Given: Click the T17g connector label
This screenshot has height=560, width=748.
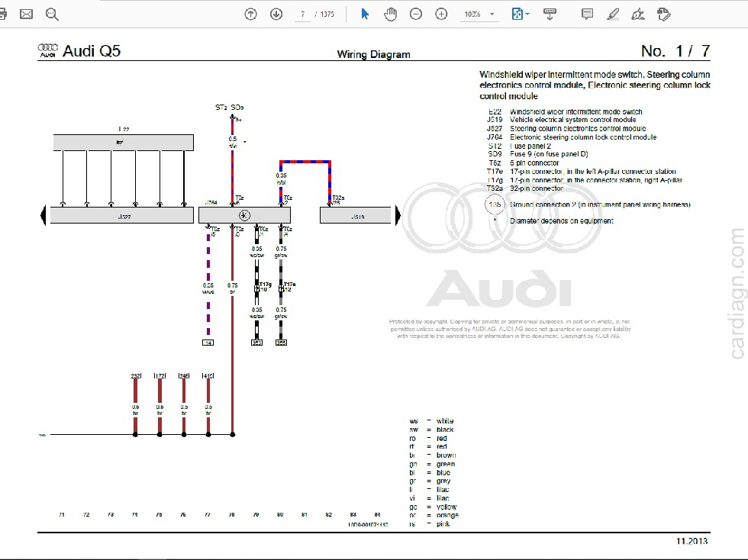Looking at the screenshot, I should click(266, 285).
